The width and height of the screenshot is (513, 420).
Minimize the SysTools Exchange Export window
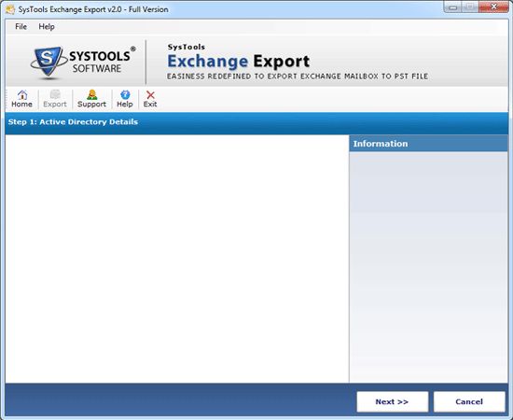[x=453, y=7]
